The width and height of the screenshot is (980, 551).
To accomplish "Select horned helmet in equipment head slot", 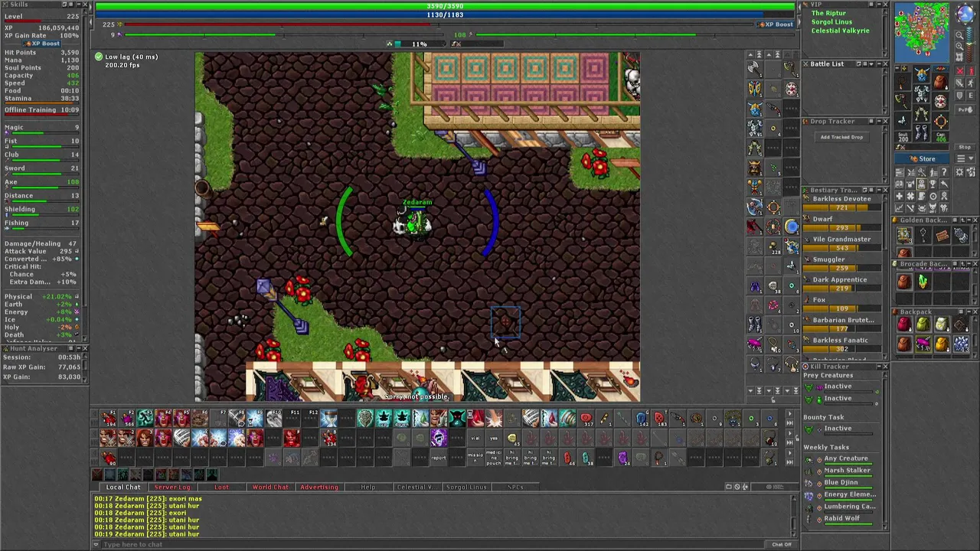I will 922,74.
